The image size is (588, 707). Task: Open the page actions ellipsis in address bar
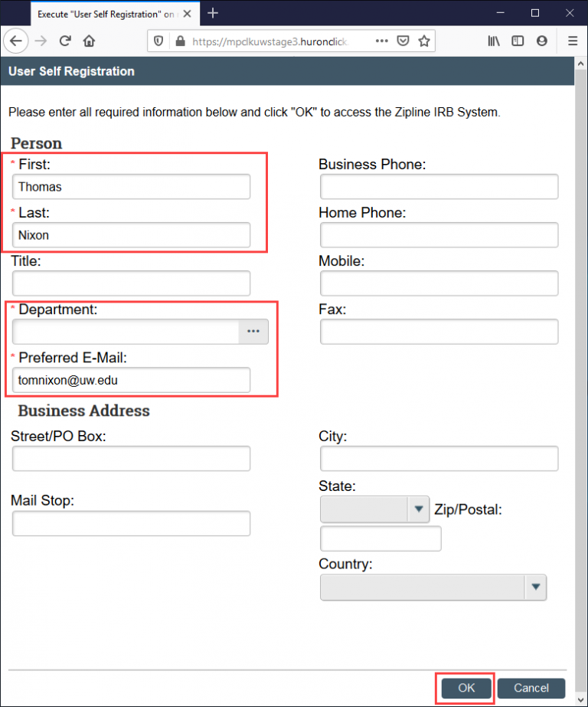tap(381, 41)
